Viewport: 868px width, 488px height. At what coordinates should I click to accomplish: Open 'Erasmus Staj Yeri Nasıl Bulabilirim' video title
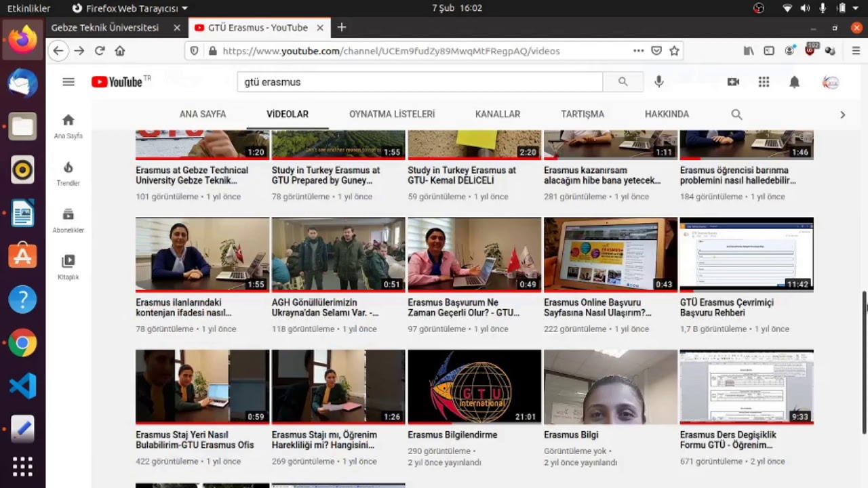tap(195, 440)
